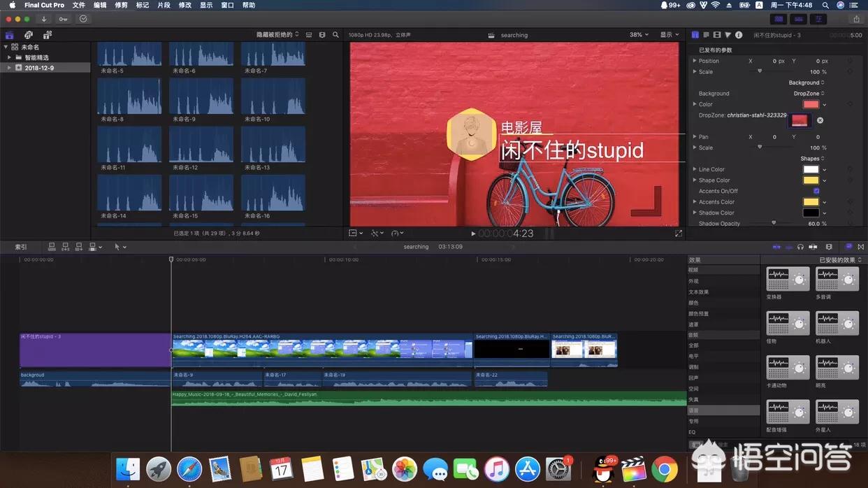Toggle viewer fullscreen expand icon
868x488 pixels.
point(678,234)
